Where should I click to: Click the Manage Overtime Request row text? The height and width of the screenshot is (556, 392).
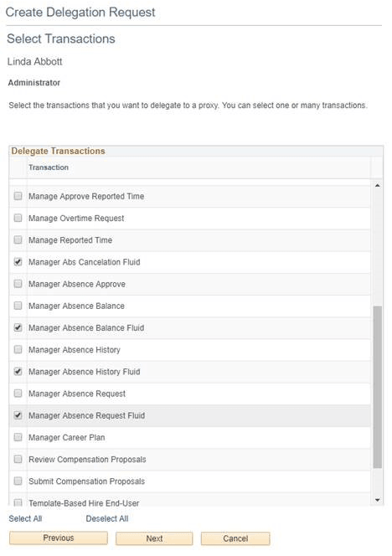pyautogui.click(x=76, y=218)
